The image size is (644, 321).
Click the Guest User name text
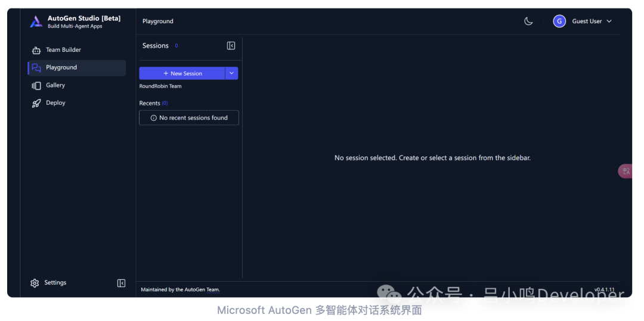coord(587,21)
